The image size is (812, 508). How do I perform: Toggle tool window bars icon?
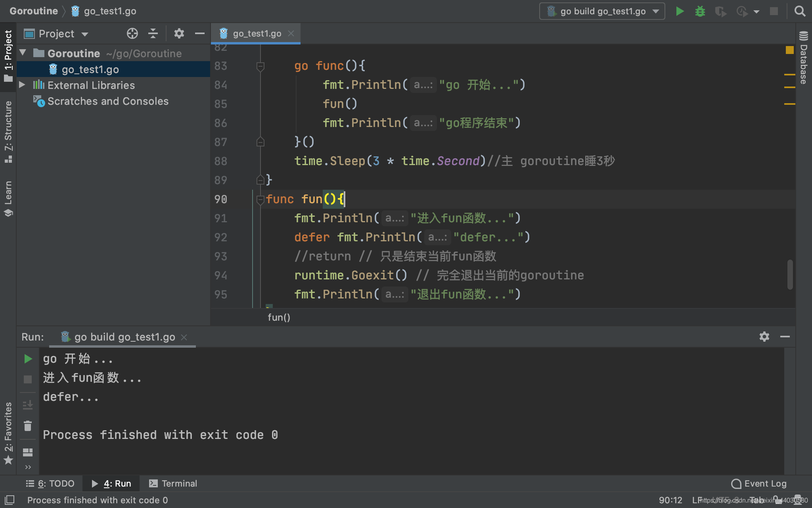pyautogui.click(x=10, y=500)
